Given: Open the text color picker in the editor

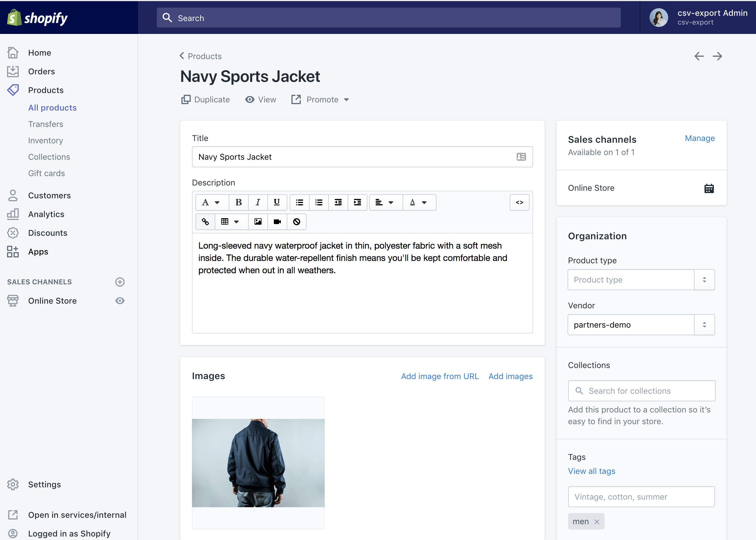Looking at the screenshot, I should [x=418, y=202].
